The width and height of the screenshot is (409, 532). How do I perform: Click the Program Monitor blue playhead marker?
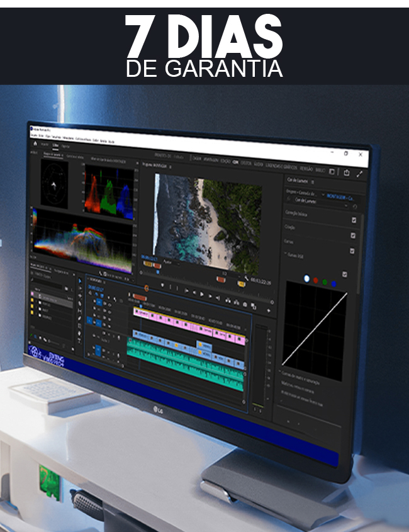click(158, 272)
